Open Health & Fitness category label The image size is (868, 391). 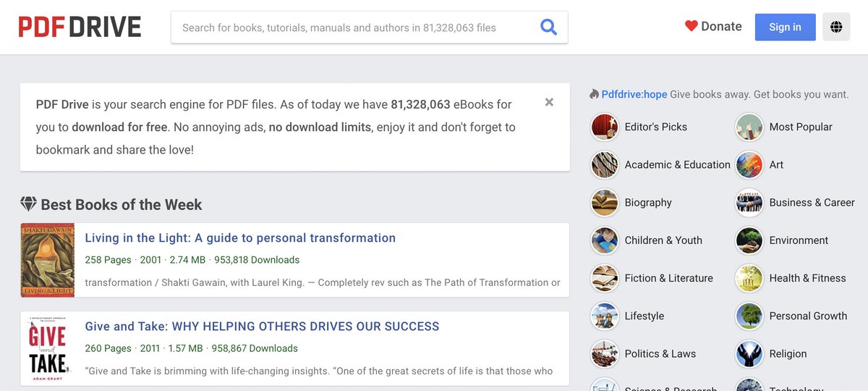tap(808, 278)
